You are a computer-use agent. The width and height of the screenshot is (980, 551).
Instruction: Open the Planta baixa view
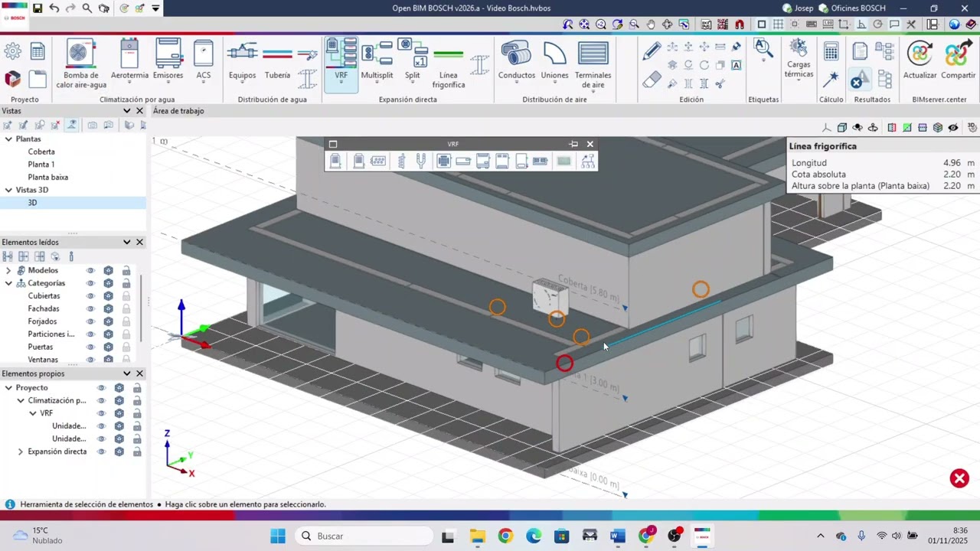pyautogui.click(x=47, y=177)
